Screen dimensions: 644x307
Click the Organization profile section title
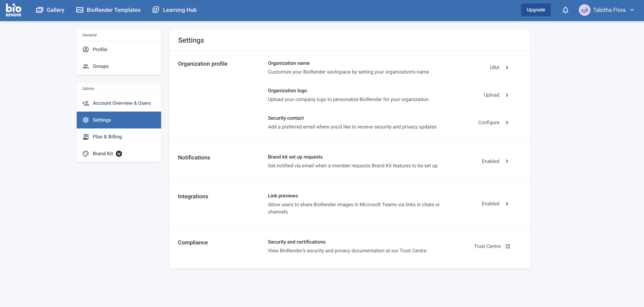[x=202, y=64]
